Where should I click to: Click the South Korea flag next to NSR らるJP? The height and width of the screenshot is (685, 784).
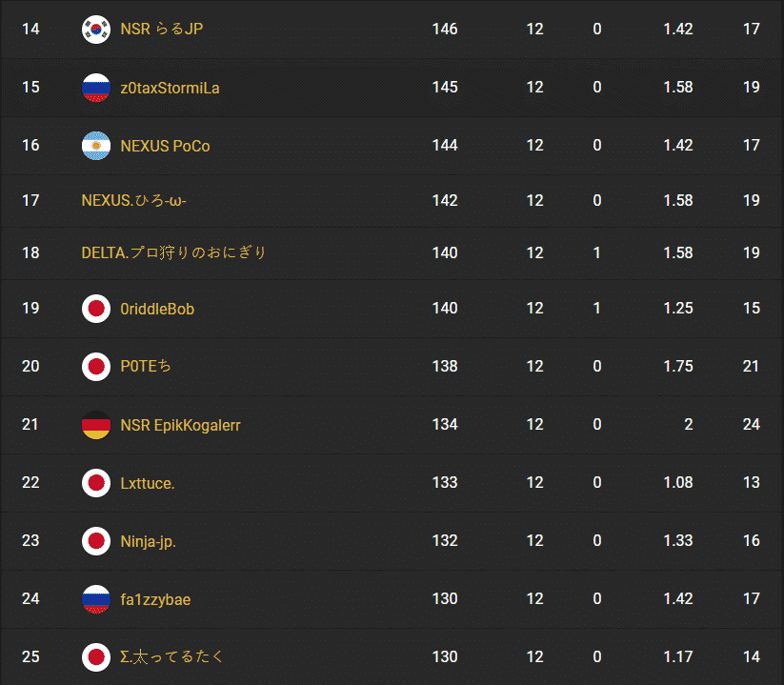pos(95,29)
